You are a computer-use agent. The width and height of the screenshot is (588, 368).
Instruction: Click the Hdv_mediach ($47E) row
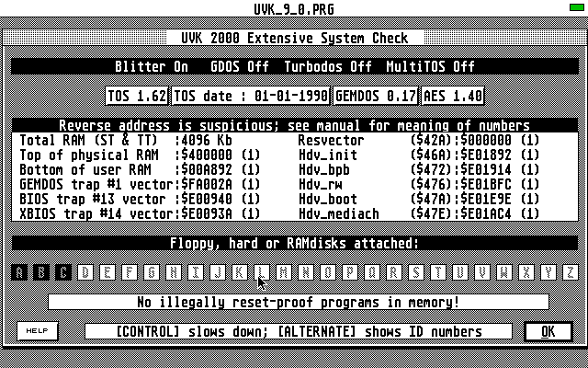[x=419, y=213]
